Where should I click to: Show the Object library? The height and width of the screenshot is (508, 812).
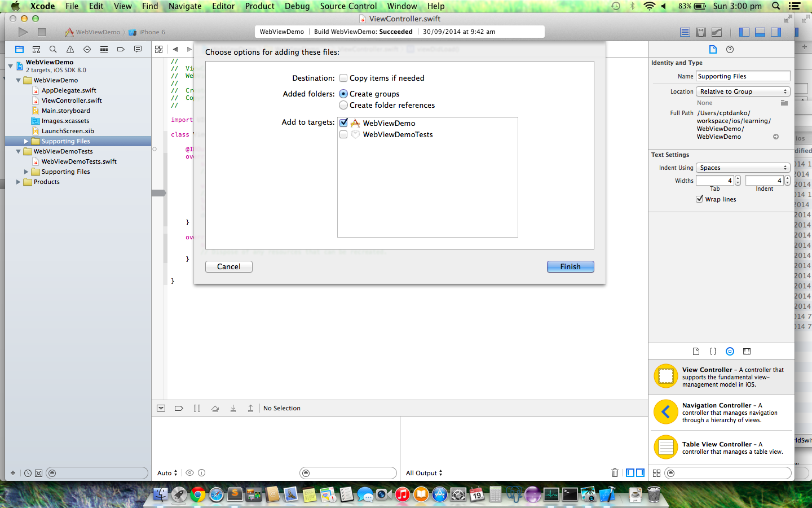[730, 351]
